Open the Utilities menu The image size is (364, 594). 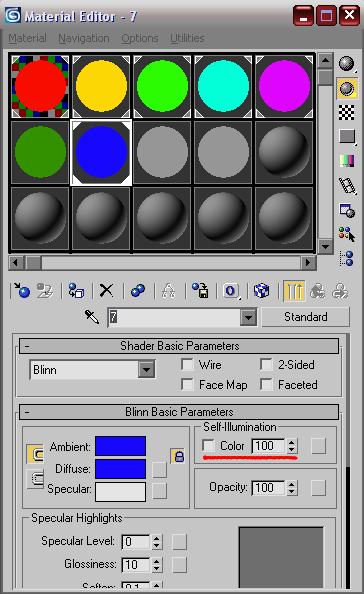pyautogui.click(x=187, y=38)
